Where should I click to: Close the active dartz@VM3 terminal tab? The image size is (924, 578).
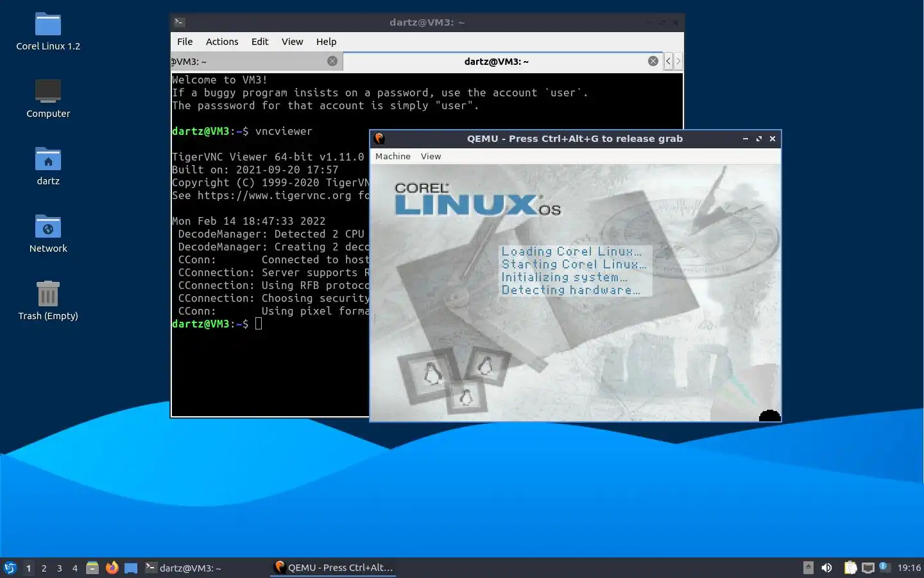(653, 61)
